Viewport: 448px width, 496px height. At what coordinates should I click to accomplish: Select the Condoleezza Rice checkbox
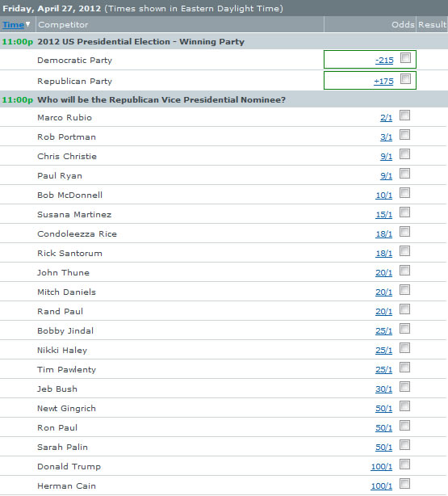404,232
